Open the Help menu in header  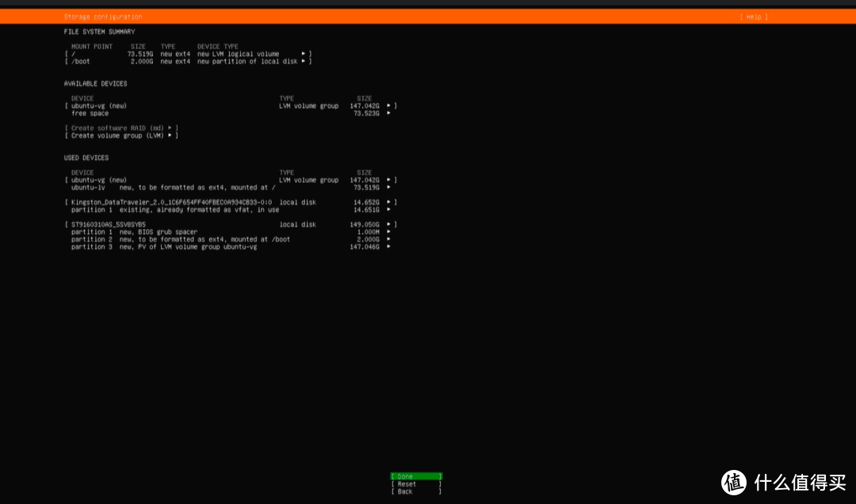[753, 17]
